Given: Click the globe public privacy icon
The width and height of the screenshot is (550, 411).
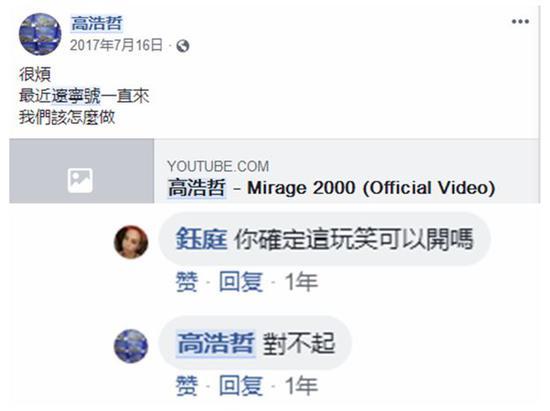Looking at the screenshot, I should pyautogui.click(x=183, y=46).
